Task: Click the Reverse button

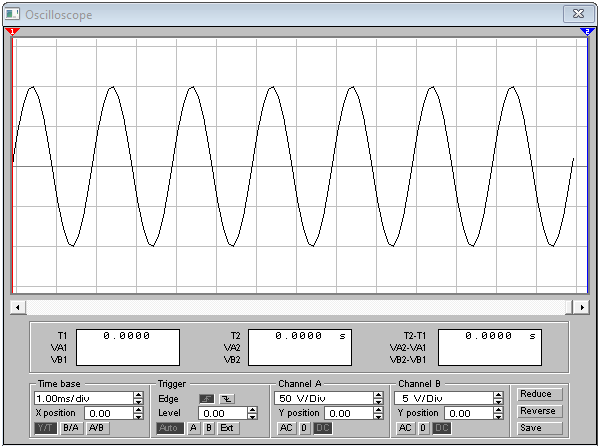Action: (538, 411)
